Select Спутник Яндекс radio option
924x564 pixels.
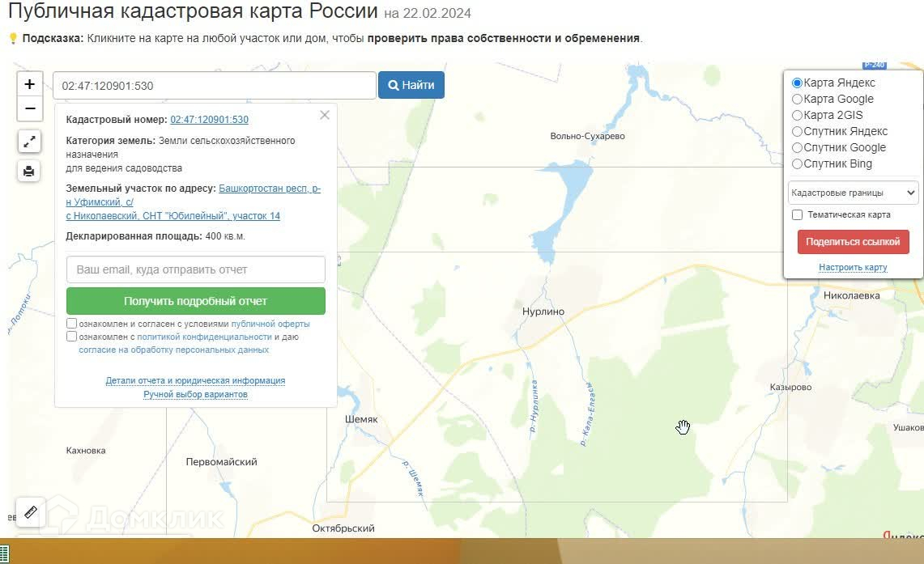pyautogui.click(x=798, y=131)
